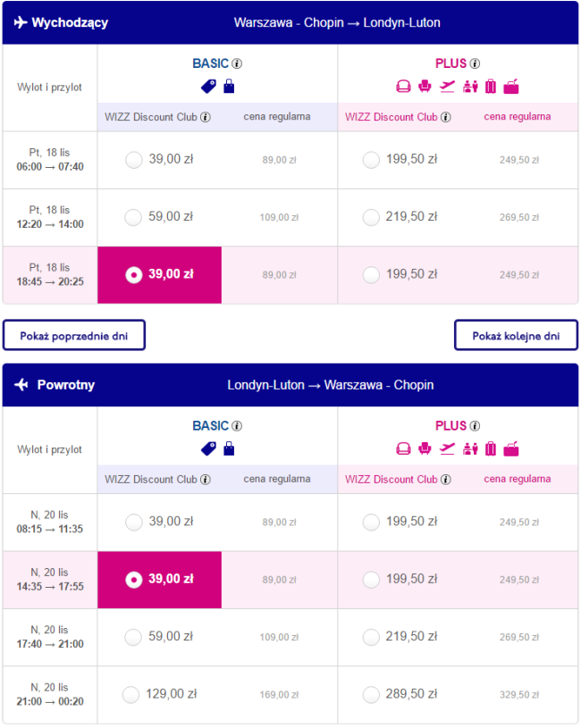
Task: Select 199,50 zł PLUS fare for 08:15 return flight
Action: tap(371, 522)
